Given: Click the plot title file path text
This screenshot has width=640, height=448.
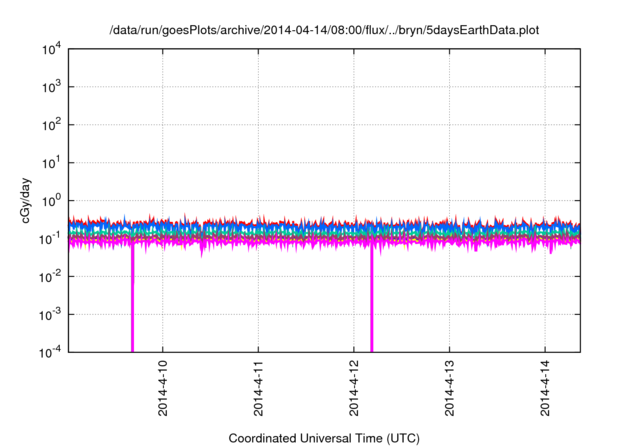Looking at the screenshot, I should click(x=324, y=30).
